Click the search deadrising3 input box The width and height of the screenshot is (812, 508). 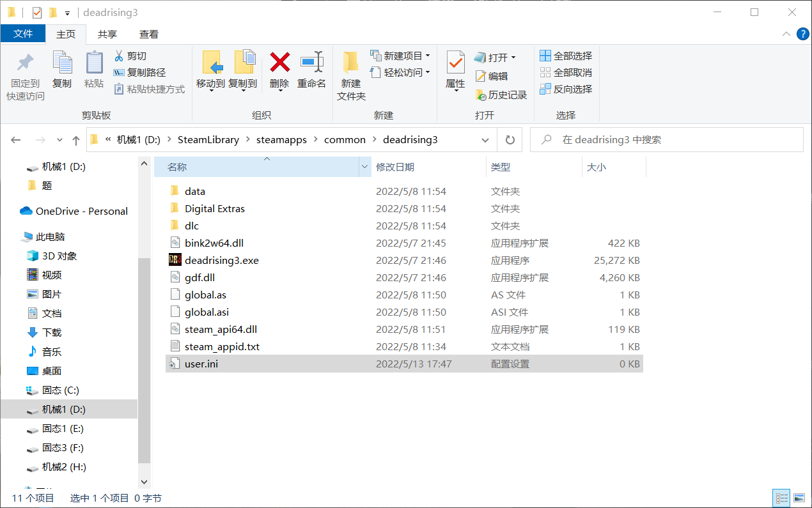click(667, 140)
